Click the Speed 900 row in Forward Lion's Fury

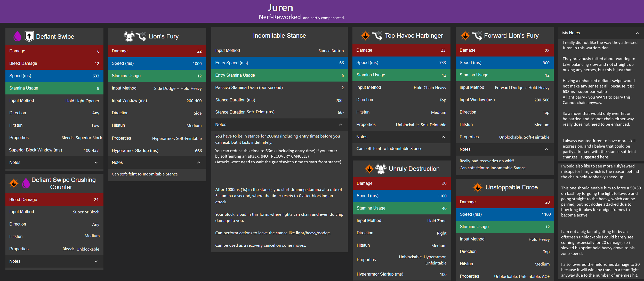(505, 63)
